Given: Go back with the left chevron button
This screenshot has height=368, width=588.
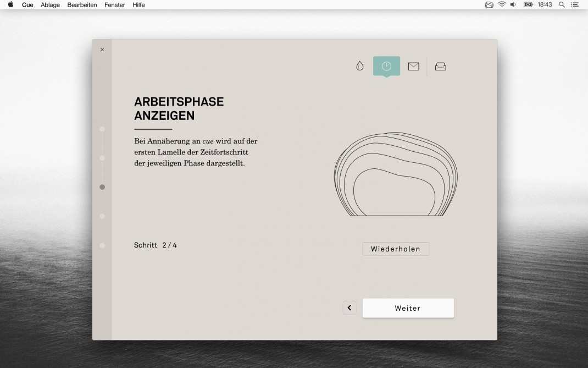Looking at the screenshot, I should (x=350, y=308).
